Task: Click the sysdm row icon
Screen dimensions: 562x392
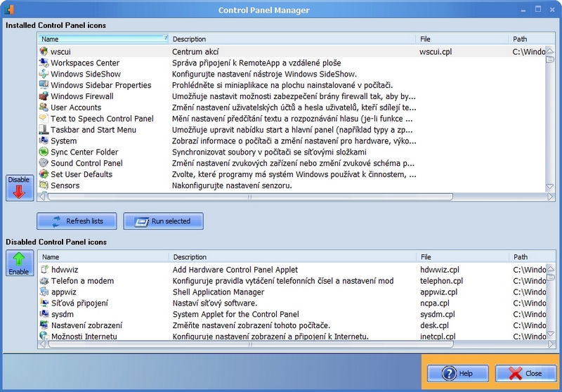Action: point(44,314)
